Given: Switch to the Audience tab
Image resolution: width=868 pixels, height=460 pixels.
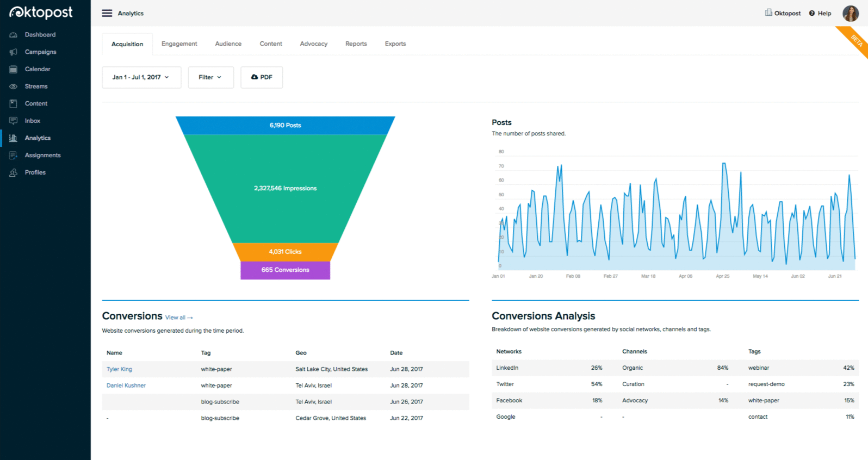Looking at the screenshot, I should click(228, 43).
